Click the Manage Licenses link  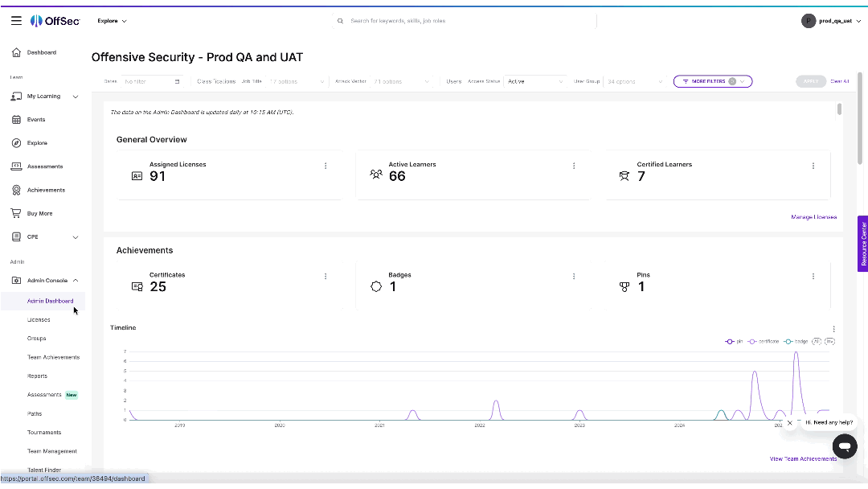click(813, 217)
